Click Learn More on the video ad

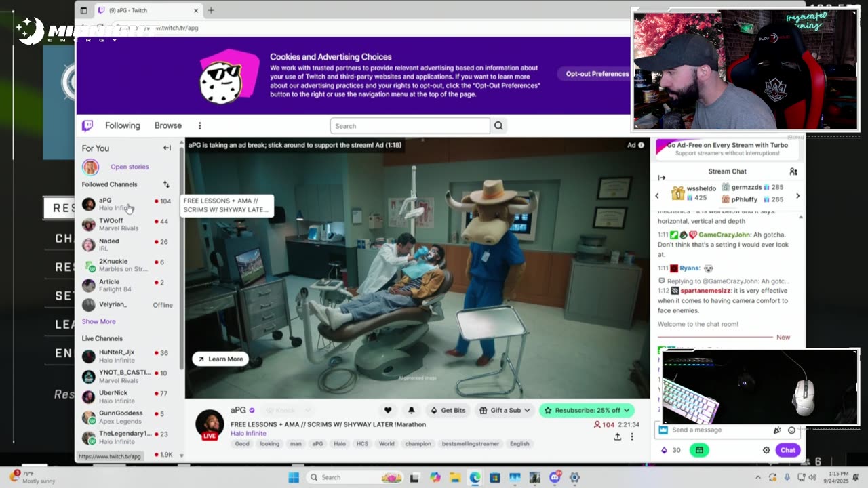click(x=220, y=359)
